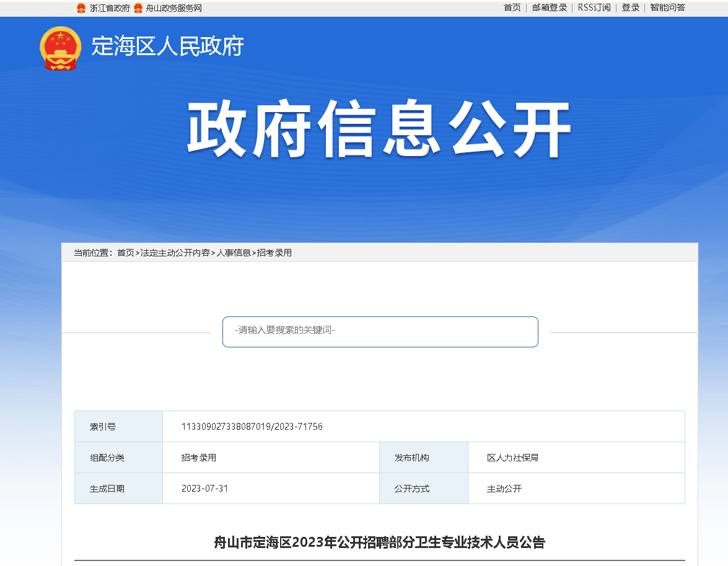Click the 生成日期 label cell
728x566 pixels.
[x=118, y=489]
